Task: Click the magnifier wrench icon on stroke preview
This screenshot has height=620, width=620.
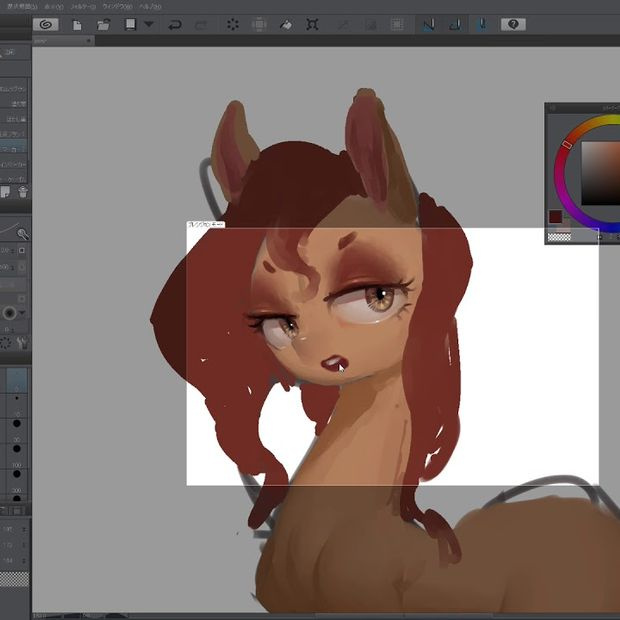Action: (x=23, y=234)
